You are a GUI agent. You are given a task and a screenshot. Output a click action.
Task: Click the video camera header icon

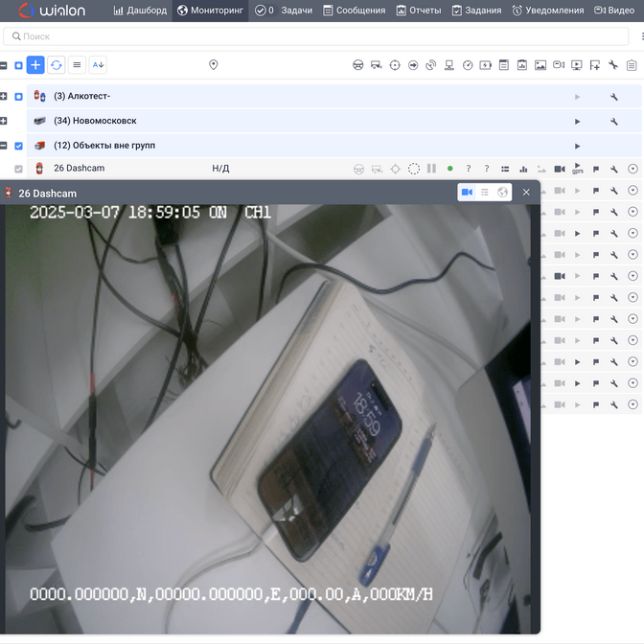(559, 65)
